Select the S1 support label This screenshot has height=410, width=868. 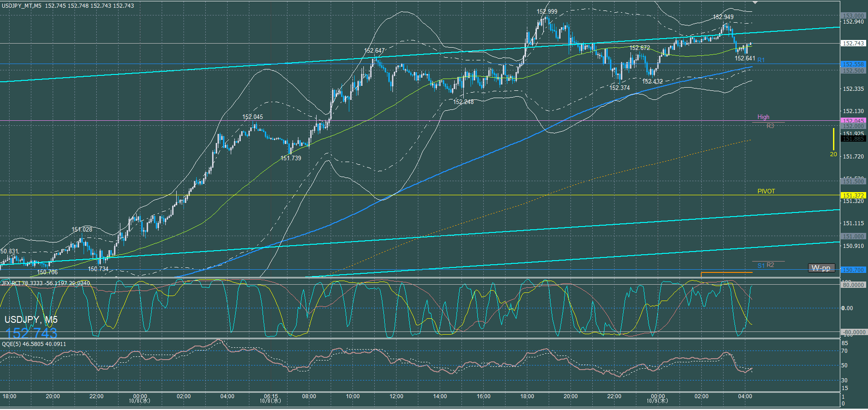point(761,266)
